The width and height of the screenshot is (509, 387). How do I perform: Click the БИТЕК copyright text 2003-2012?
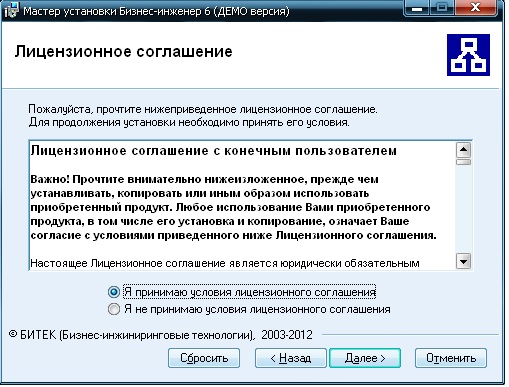pyautogui.click(x=161, y=335)
